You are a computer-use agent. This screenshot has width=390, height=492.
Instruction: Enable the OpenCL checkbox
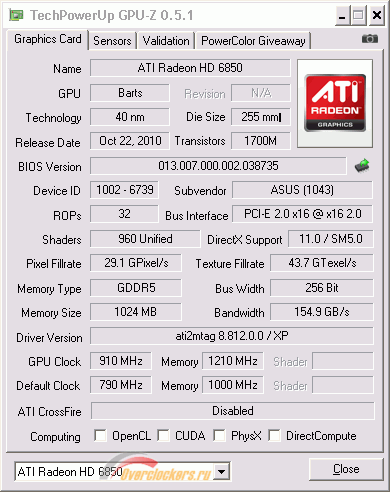point(100,436)
